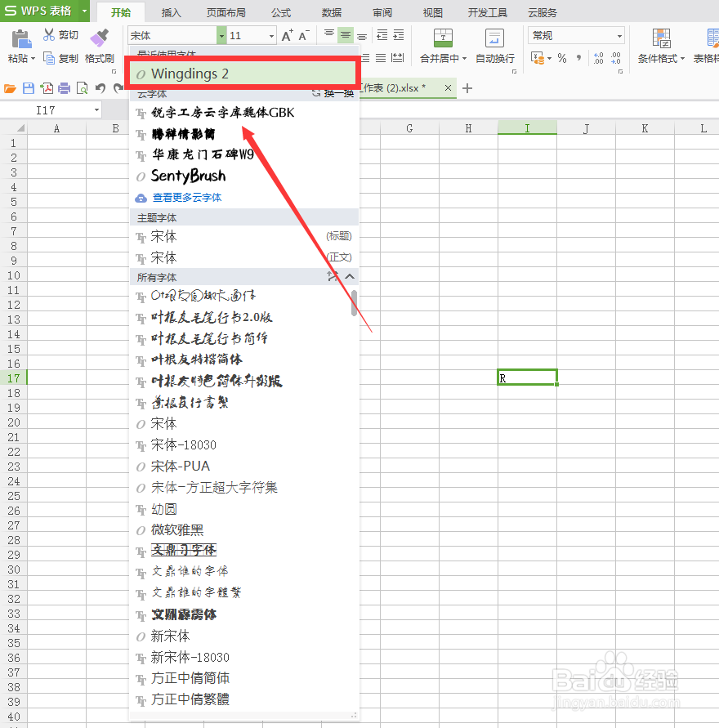This screenshot has height=728, width=719.
Task: Undo the last action
Action: pyautogui.click(x=100, y=88)
